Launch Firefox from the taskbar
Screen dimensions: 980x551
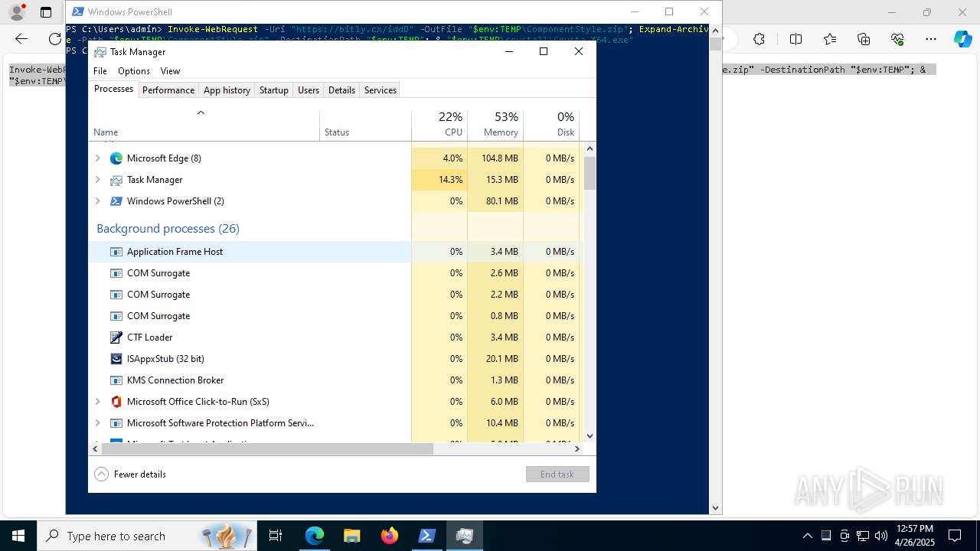[x=390, y=536]
